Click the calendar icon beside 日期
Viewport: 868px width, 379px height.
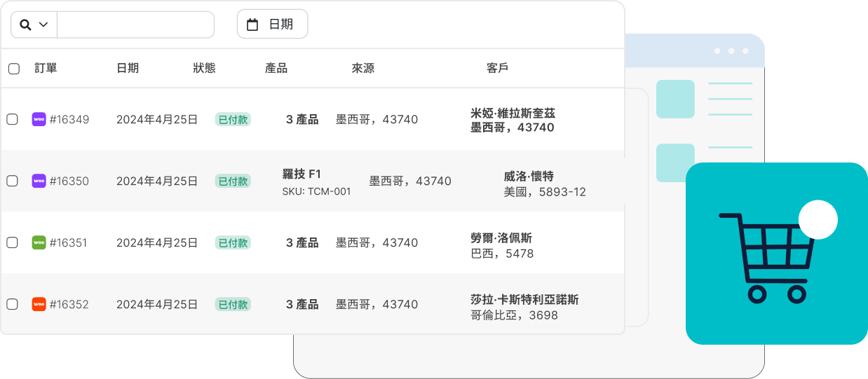252,25
